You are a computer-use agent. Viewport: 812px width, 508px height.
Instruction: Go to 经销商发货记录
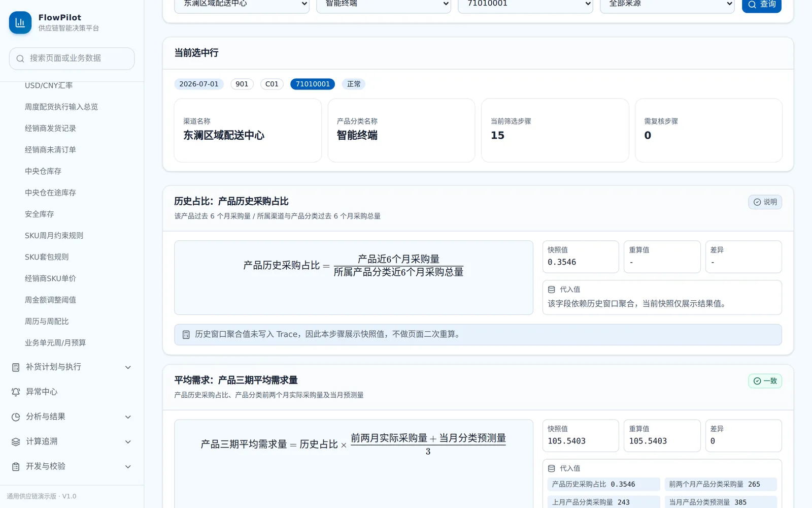(50, 128)
